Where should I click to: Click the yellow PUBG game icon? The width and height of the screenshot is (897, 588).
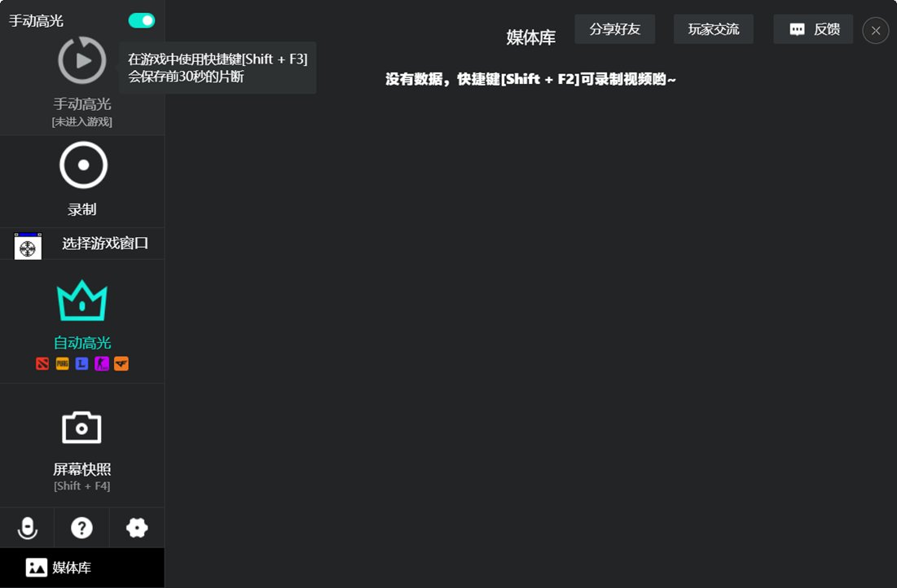63,364
